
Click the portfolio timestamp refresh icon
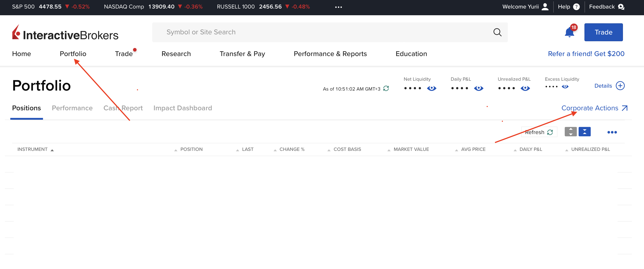[x=386, y=89]
